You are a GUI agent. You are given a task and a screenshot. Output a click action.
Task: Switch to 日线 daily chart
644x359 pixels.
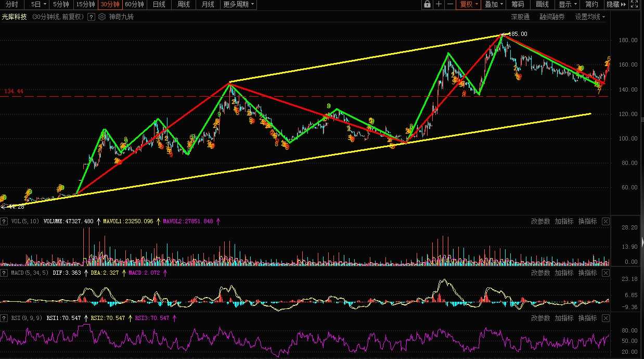point(159,4)
